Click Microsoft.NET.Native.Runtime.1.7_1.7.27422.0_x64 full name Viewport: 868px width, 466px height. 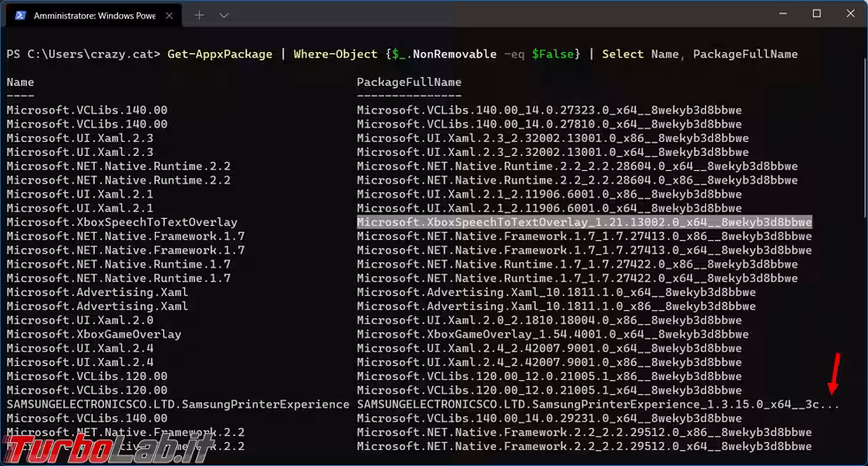(577, 278)
